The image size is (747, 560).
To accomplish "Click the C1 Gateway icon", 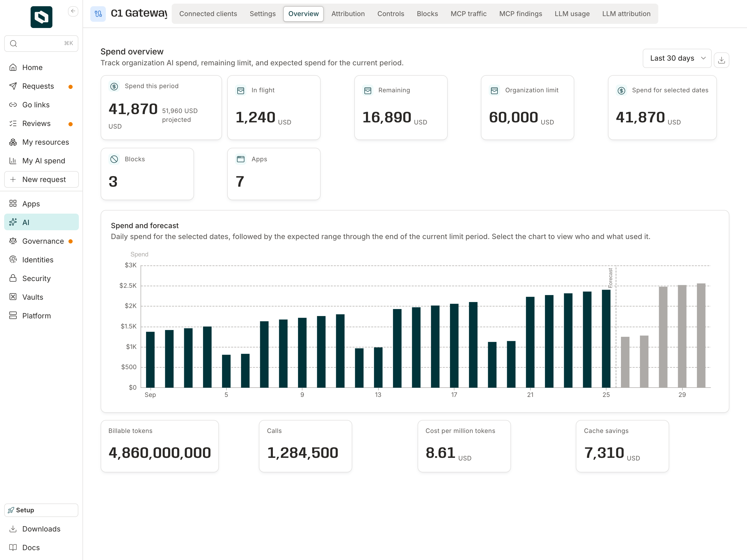I will 98,14.
